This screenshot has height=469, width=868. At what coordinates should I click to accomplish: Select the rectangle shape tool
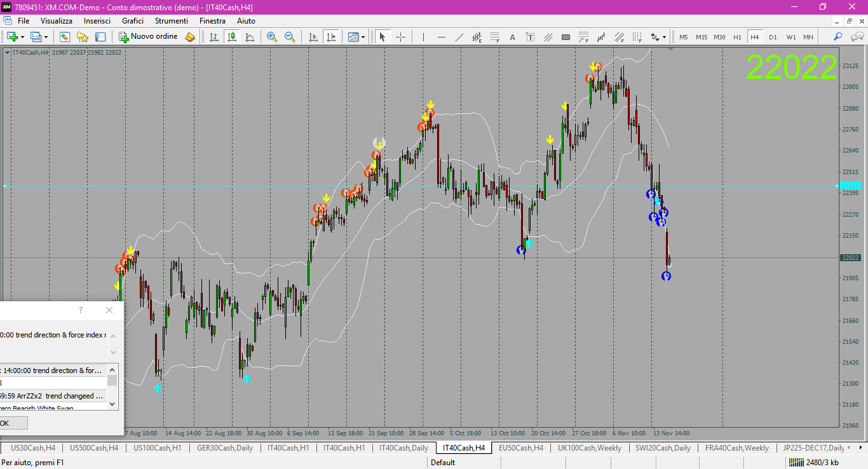(566, 37)
